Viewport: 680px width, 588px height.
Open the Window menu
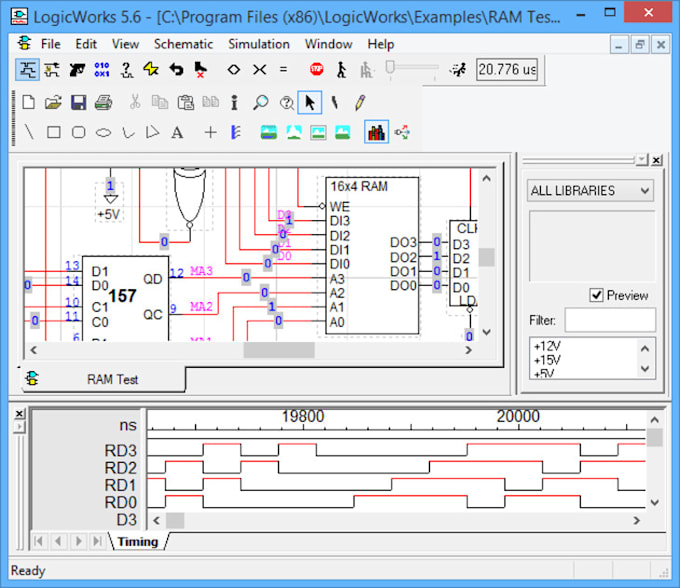[328, 44]
